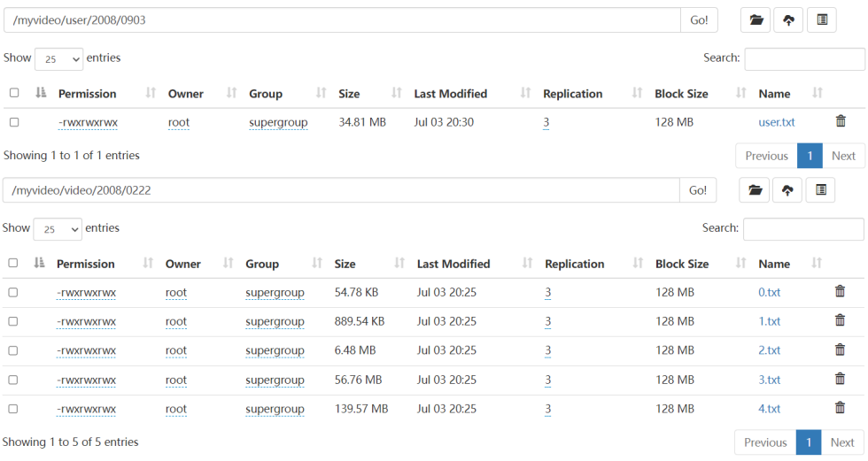Focus the Search field in the top table
Screen dimensions: 868x461
(804, 58)
